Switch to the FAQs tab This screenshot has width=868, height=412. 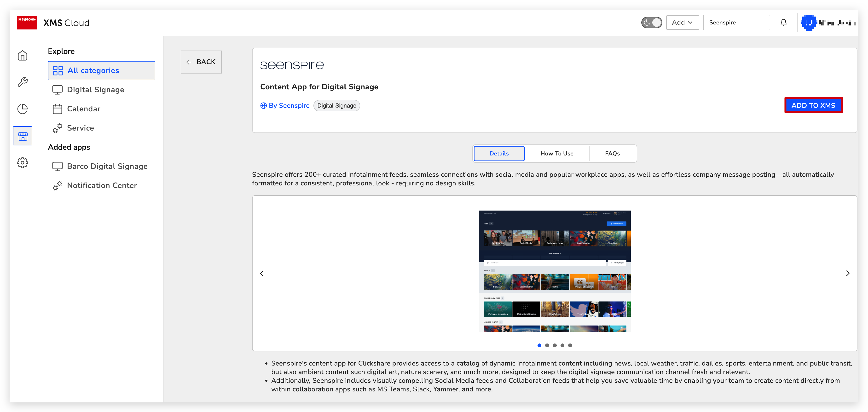click(x=612, y=154)
